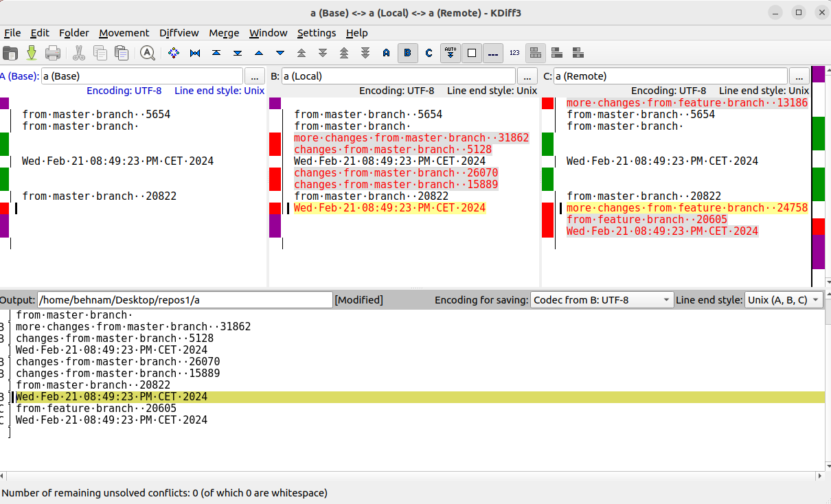Jump to next delta (single blue down arrow)
Screen dimensions: 831x504
(280, 53)
